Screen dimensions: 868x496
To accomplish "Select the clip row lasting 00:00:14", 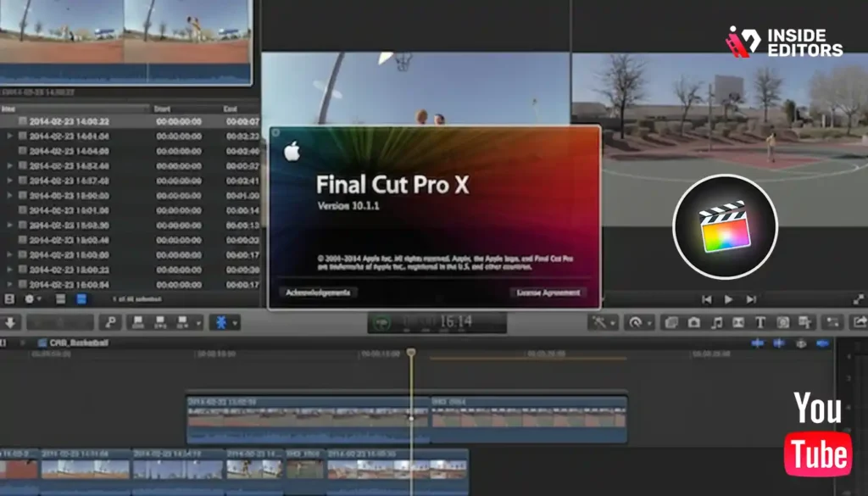I will click(x=130, y=210).
